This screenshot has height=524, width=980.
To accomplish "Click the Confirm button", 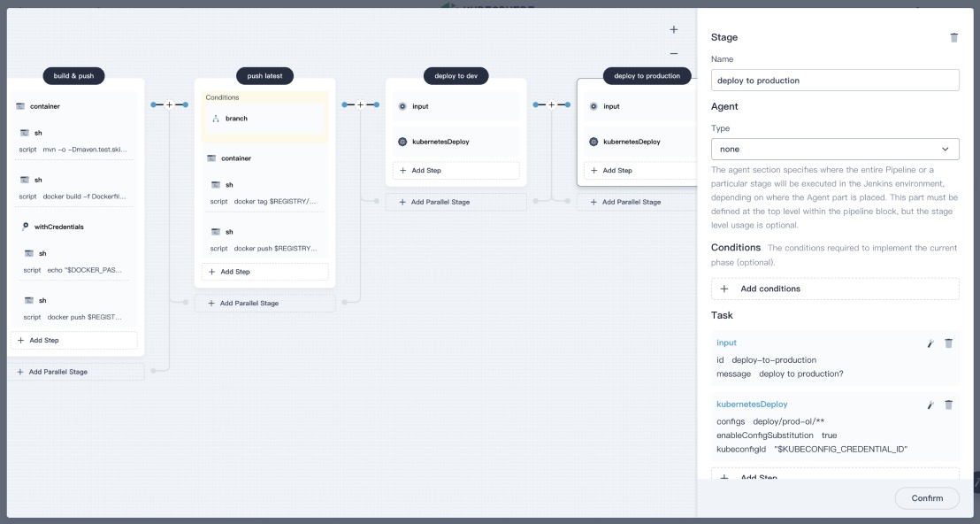I will pyautogui.click(x=926, y=497).
